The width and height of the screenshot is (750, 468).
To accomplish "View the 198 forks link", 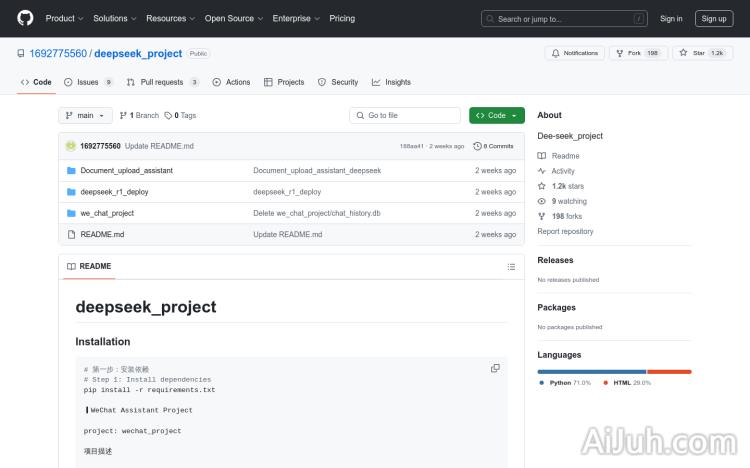I will [560, 216].
